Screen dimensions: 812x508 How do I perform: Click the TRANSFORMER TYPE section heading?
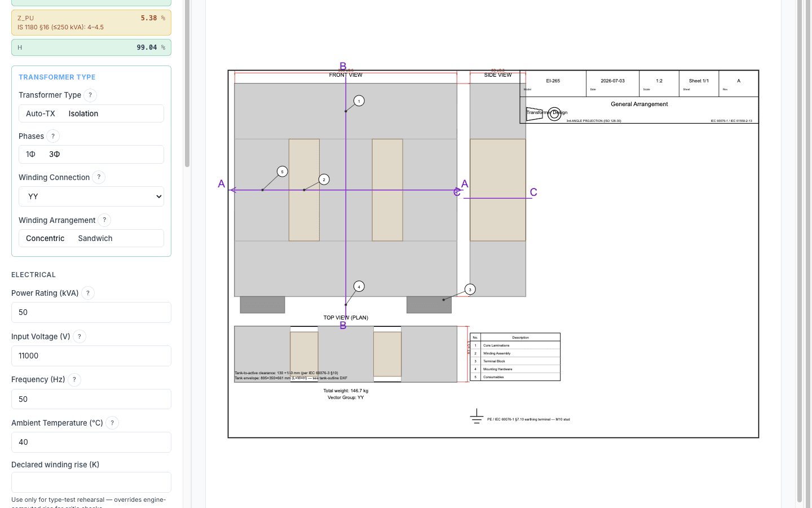57,77
